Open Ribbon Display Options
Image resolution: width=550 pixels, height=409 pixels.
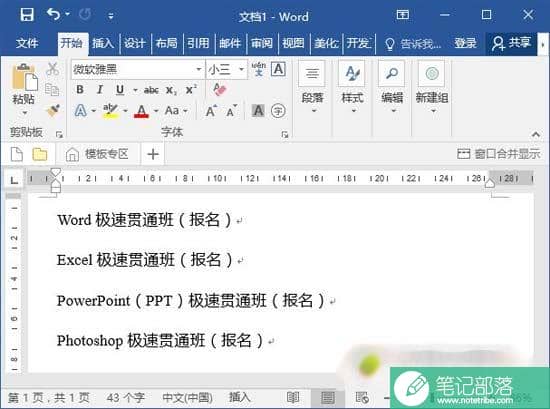pos(402,15)
